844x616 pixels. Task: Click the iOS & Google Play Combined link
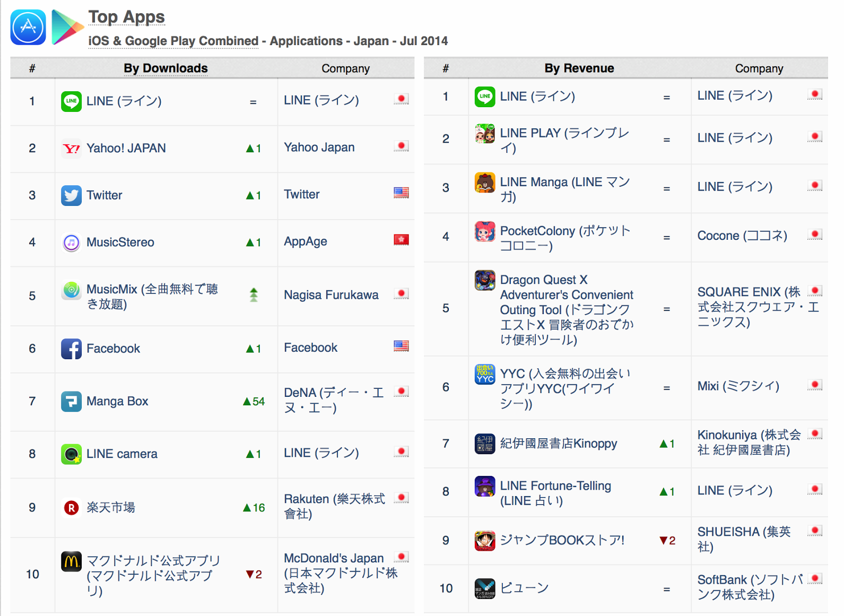click(173, 41)
